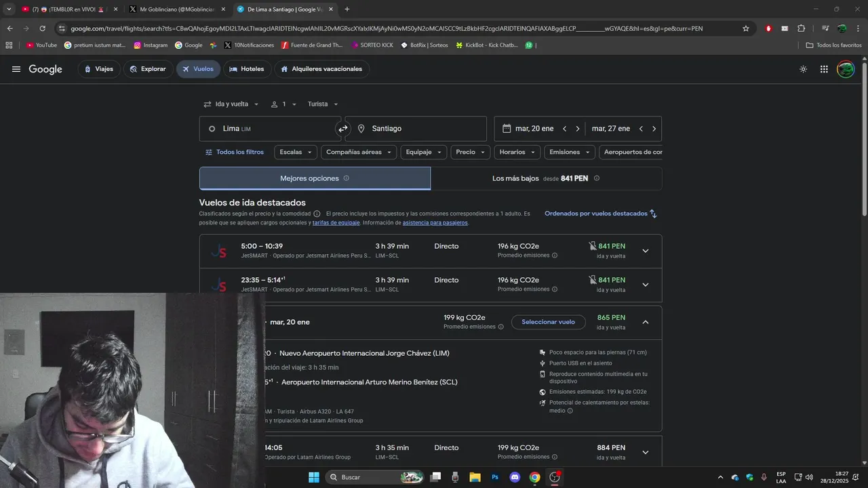Open the Equipaje filter dropdown
868x488 pixels.
[x=424, y=152]
